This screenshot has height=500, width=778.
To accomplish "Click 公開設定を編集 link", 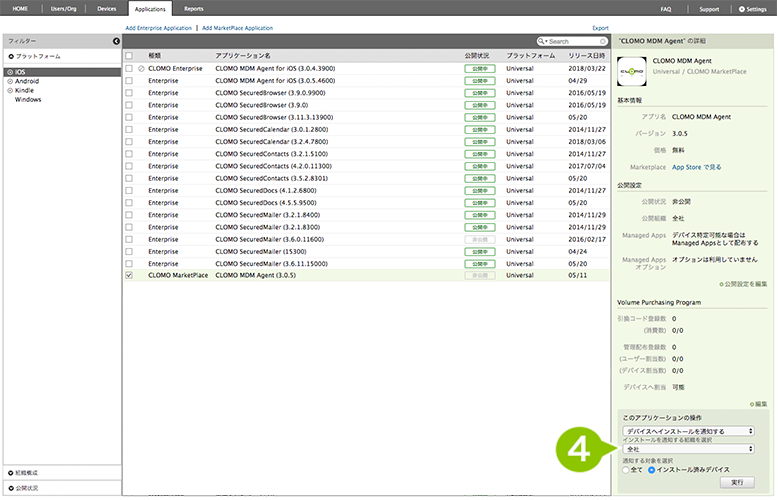I will [743, 284].
